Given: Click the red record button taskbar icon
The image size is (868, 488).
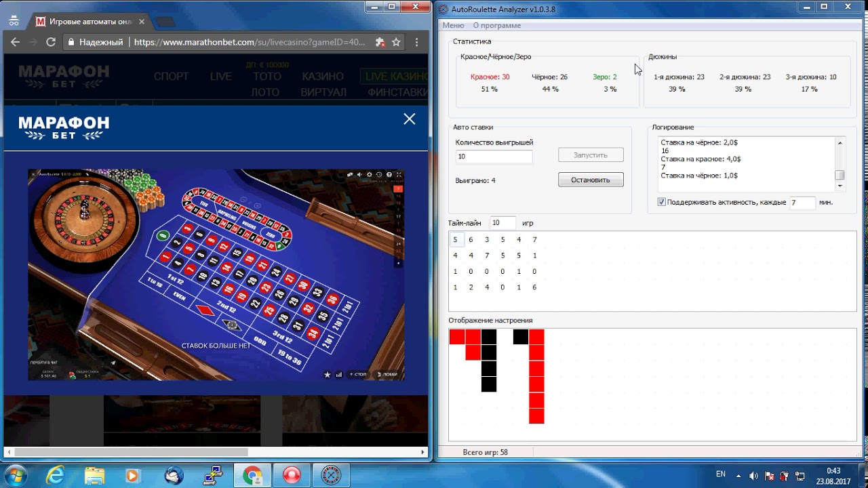Looking at the screenshot, I should 292,475.
